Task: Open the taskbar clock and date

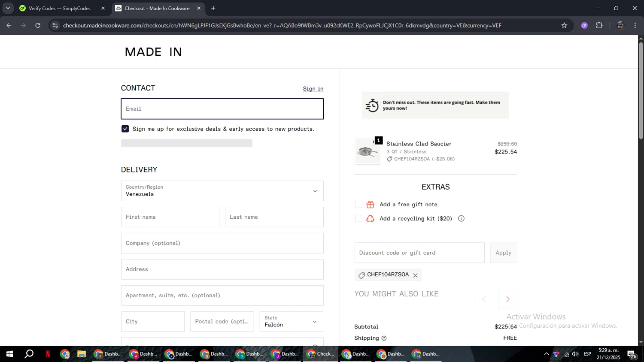Action: coord(608,354)
